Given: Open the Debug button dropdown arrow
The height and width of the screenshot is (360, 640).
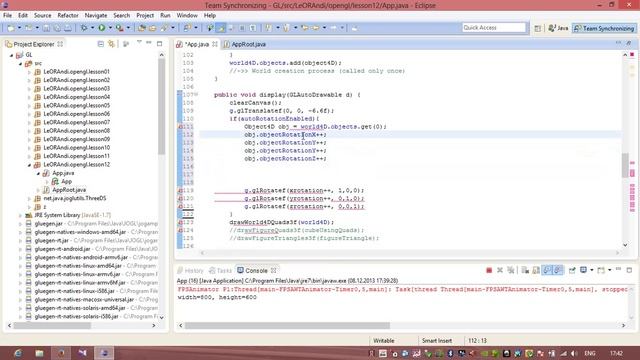Looking at the screenshot, I should point(92,28).
